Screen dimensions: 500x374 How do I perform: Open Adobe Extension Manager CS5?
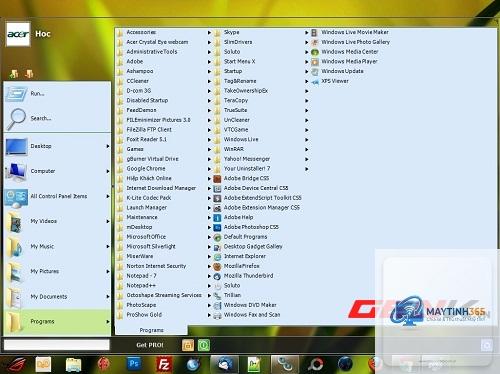tap(257, 207)
